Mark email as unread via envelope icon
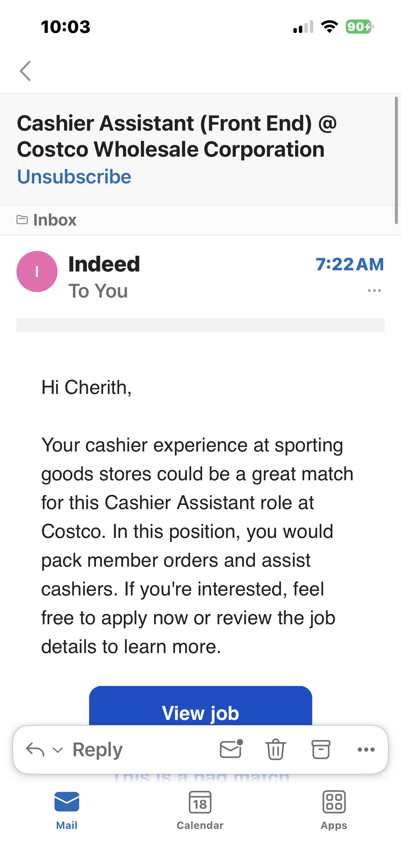This screenshot has width=401, height=868. pyautogui.click(x=231, y=749)
